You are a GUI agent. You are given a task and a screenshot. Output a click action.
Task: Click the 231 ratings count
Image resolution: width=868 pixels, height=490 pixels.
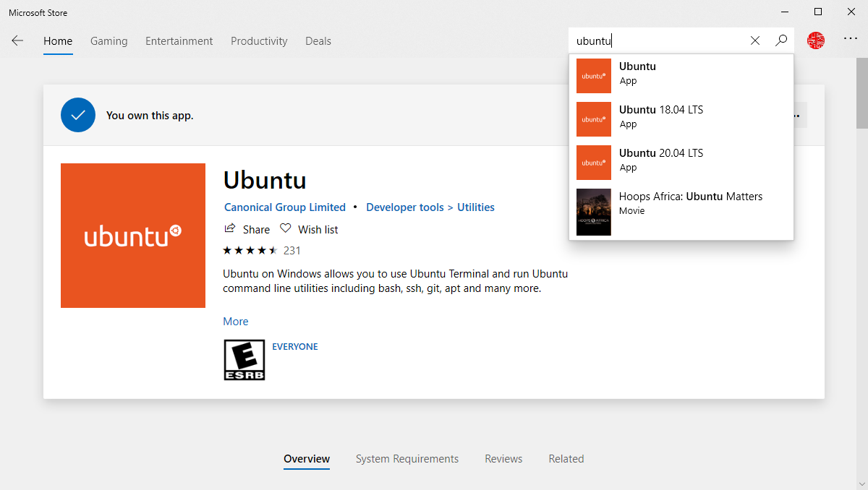pos(292,251)
